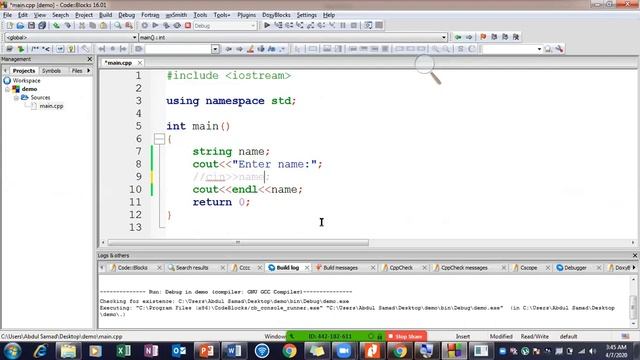Viewport: 640px width, 360px height.
Task: Click the Build gear icon
Action: (x=144, y=25)
